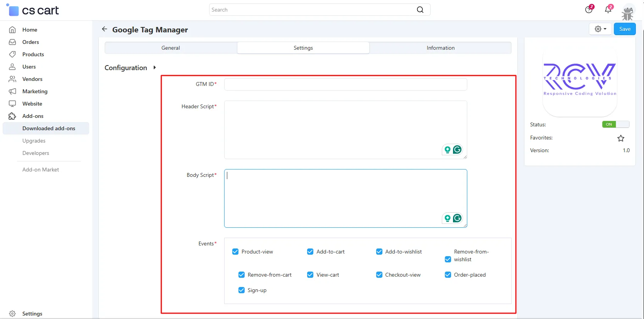644x319 pixels.
Task: Click the cs cart logo
Action: pyautogui.click(x=33, y=10)
